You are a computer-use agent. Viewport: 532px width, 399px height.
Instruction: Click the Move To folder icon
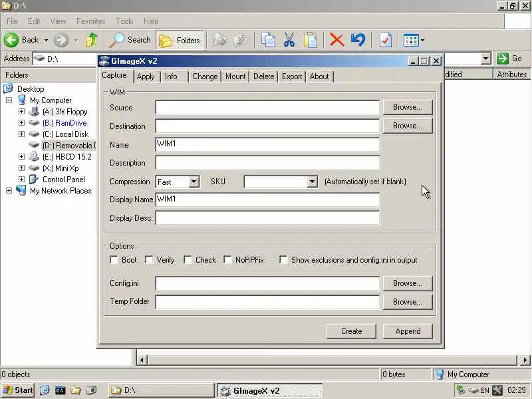pyautogui.click(x=220, y=40)
